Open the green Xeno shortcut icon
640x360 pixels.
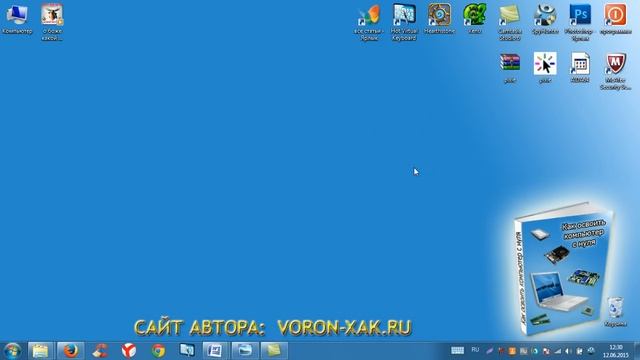coord(474,18)
